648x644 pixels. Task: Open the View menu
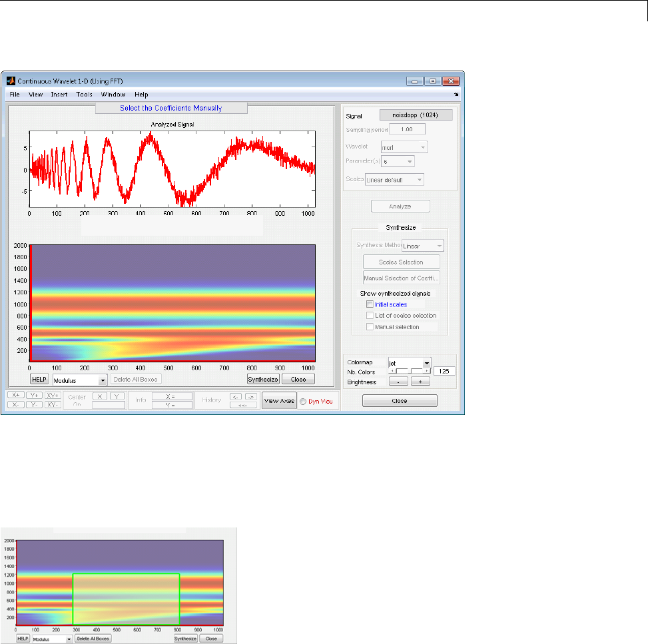pyautogui.click(x=35, y=95)
